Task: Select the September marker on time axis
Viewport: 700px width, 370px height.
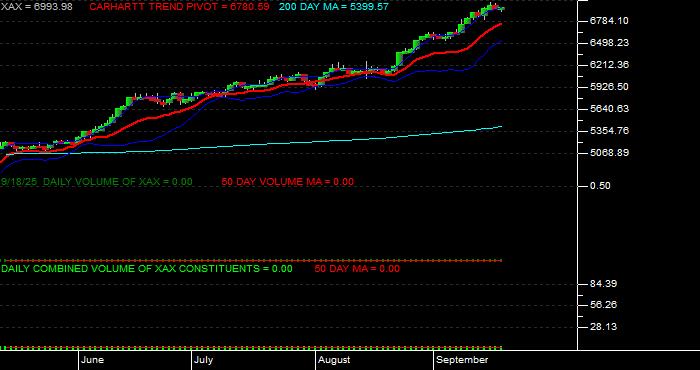Action: pos(462,360)
